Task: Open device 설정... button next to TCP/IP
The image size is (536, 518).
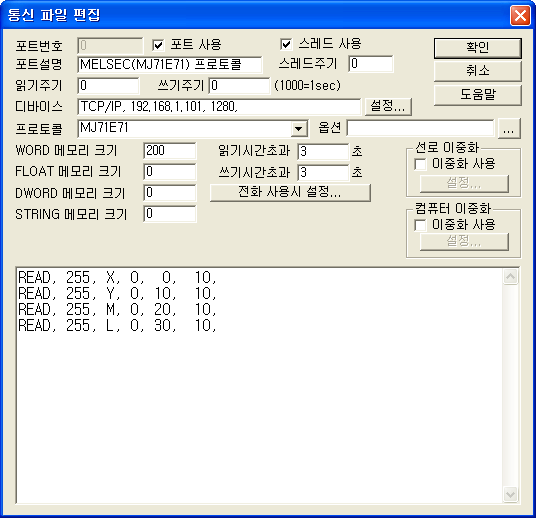Action: tap(388, 106)
